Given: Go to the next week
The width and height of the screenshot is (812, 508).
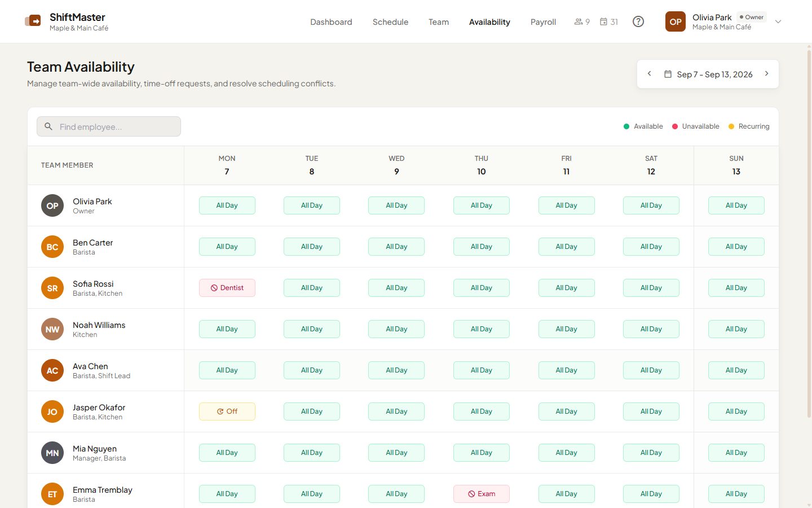Looking at the screenshot, I should [767, 73].
